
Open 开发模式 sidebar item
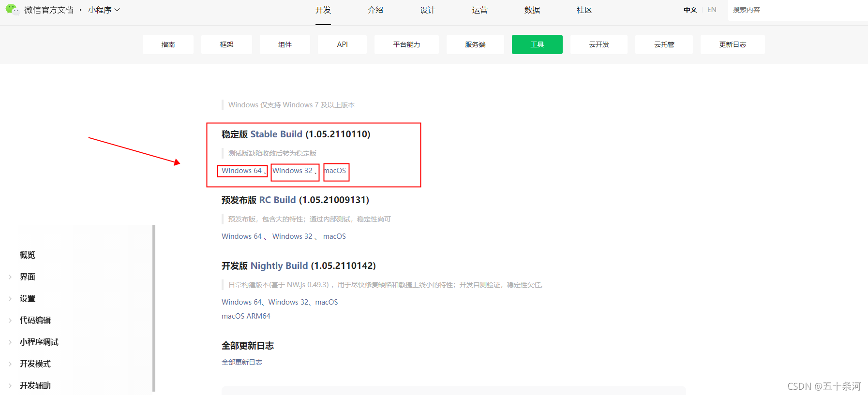coord(35,364)
